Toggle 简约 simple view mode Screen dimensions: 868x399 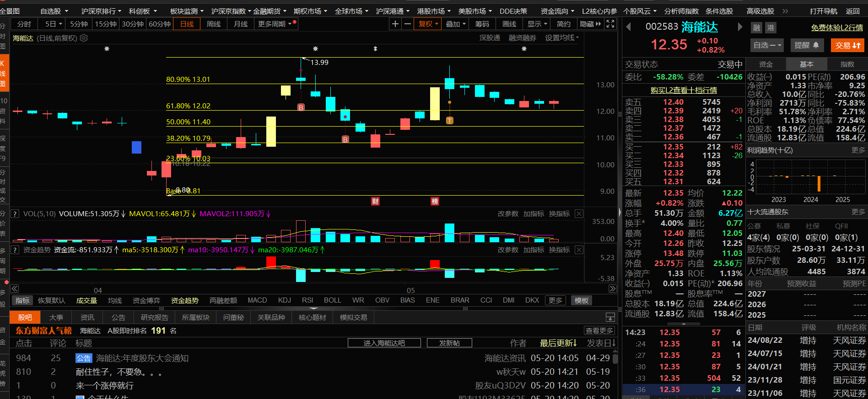(x=564, y=24)
